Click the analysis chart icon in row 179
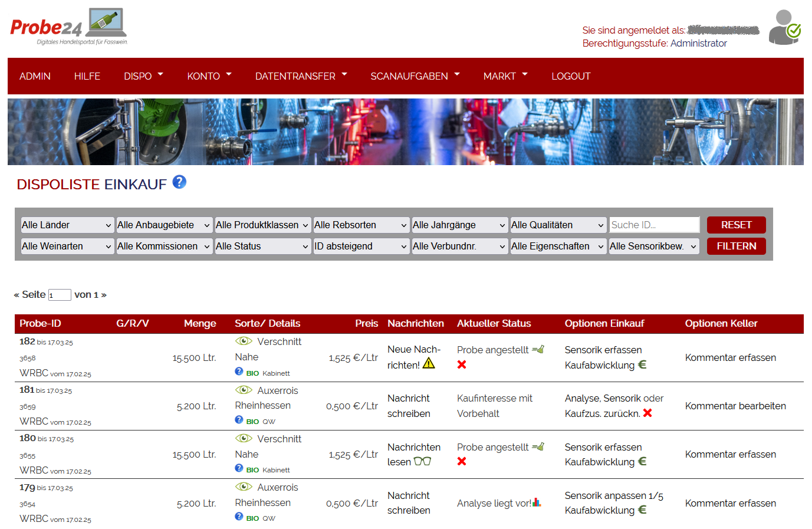This screenshot has width=812, height=529. pos(537,502)
